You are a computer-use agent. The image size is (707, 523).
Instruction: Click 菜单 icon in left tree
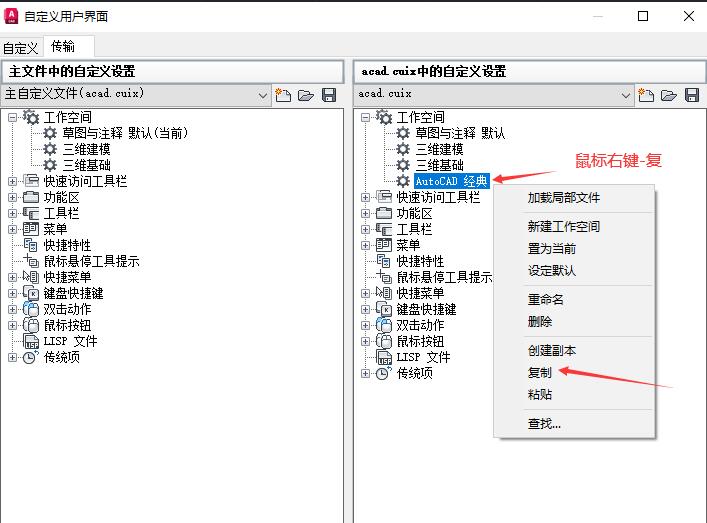click(31, 229)
